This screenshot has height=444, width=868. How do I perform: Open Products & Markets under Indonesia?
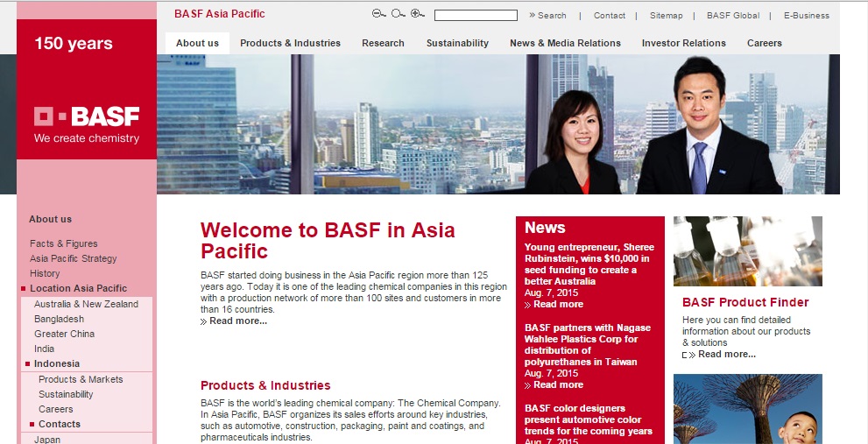click(x=81, y=379)
